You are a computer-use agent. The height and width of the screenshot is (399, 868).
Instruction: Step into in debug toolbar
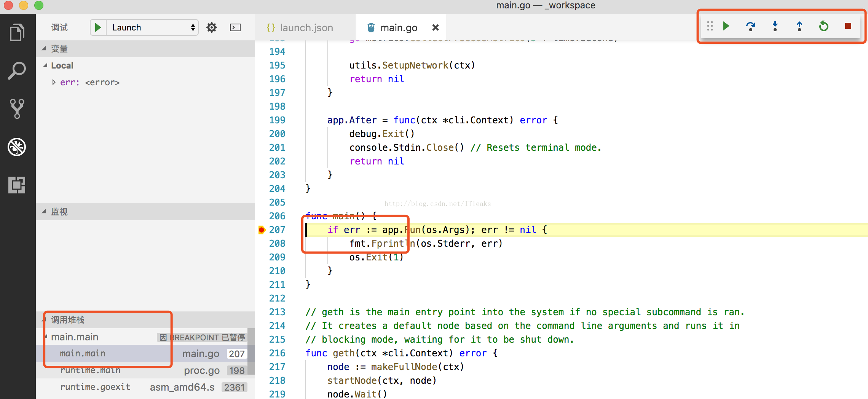(775, 26)
